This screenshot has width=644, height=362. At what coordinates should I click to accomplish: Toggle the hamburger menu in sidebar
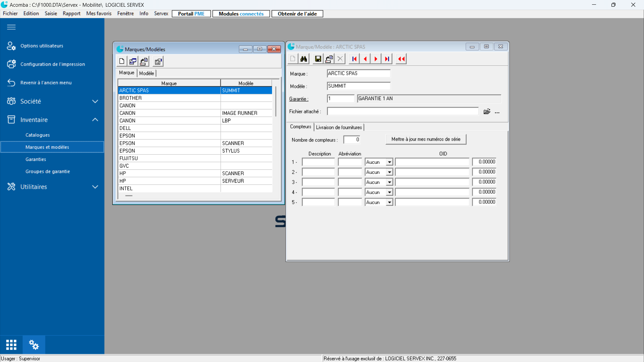tap(11, 27)
